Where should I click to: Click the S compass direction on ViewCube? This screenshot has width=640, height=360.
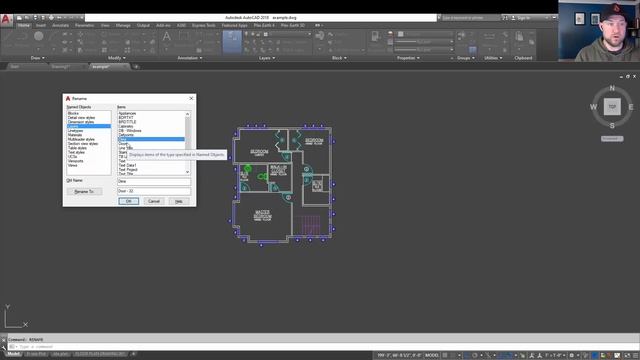click(x=612, y=126)
